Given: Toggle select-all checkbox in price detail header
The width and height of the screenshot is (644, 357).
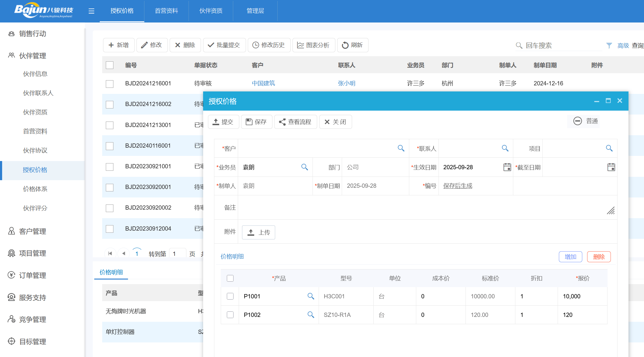Looking at the screenshot, I should click(x=230, y=278).
